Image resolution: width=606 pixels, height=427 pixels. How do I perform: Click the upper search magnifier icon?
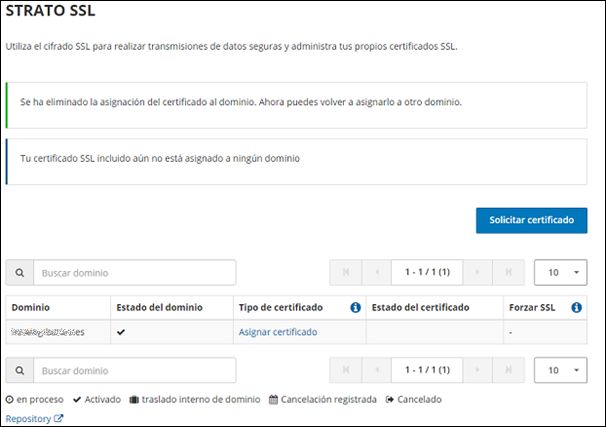(x=20, y=273)
